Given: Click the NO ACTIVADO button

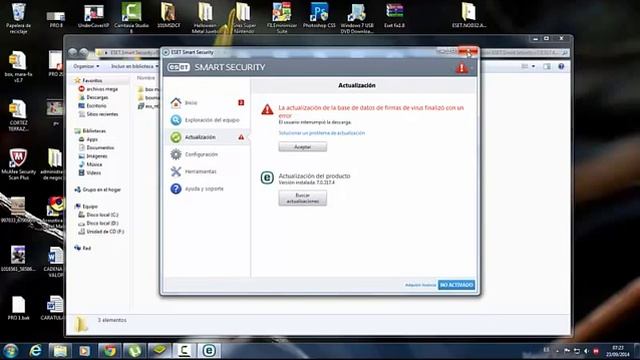Looking at the screenshot, I should click(456, 284).
